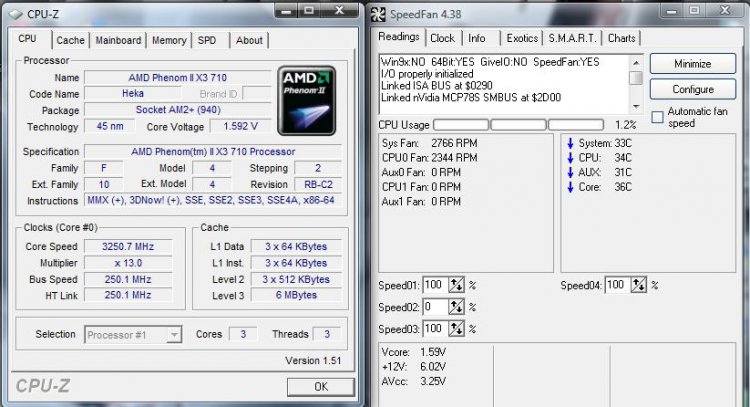The width and height of the screenshot is (750, 407).
Task: Click the Core temperature down arrow icon
Action: click(x=570, y=187)
